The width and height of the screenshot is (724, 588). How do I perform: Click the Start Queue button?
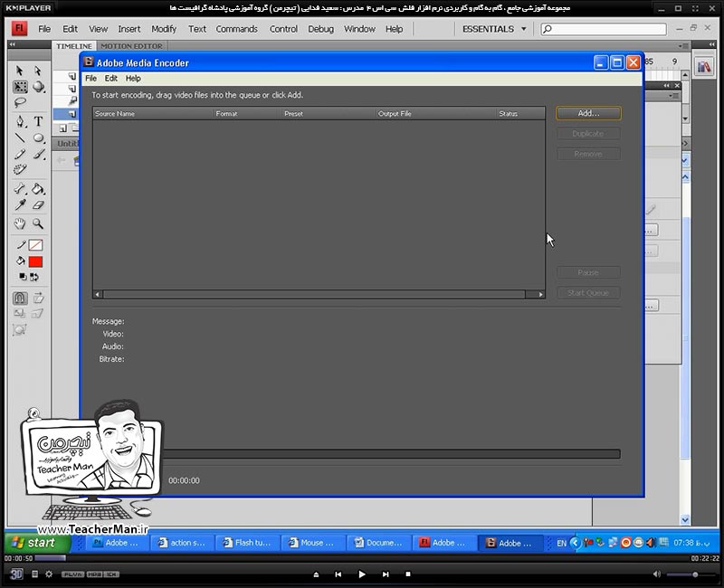[x=588, y=292]
